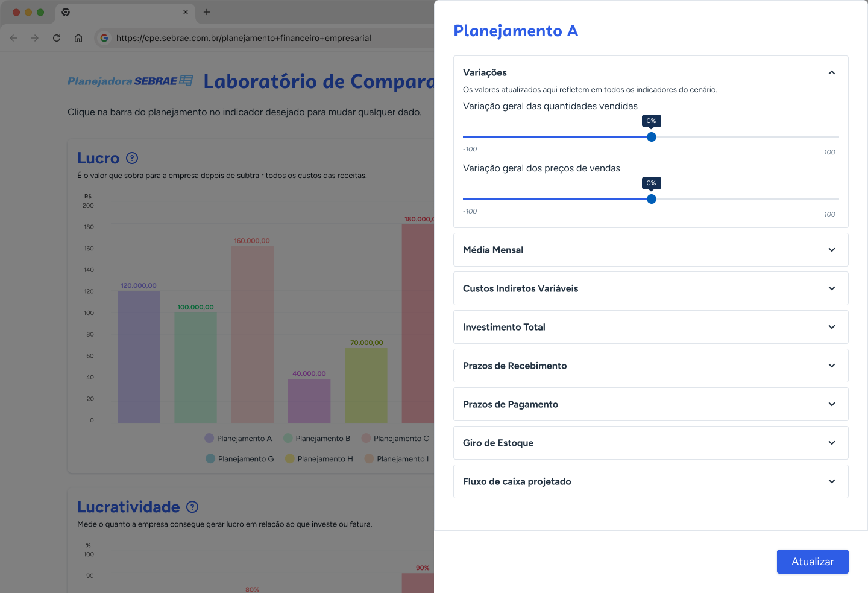Expand the Média Mensal section
This screenshot has width=868, height=593.
pyautogui.click(x=651, y=250)
